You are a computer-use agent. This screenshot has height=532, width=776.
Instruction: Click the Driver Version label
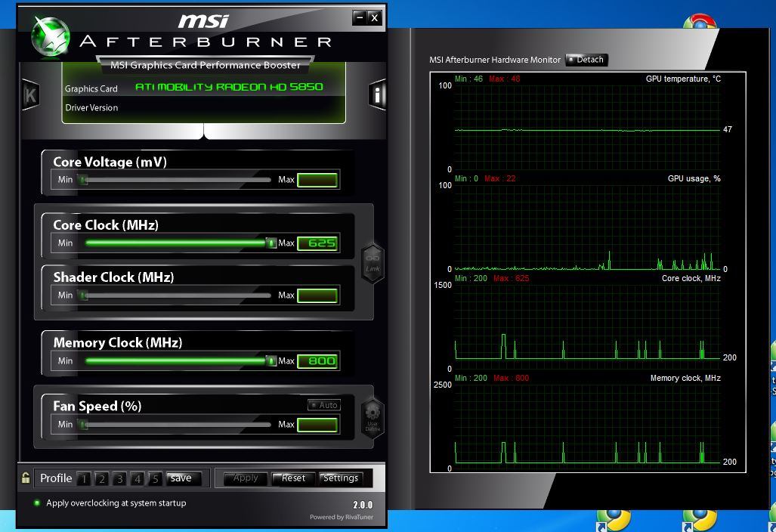91,107
